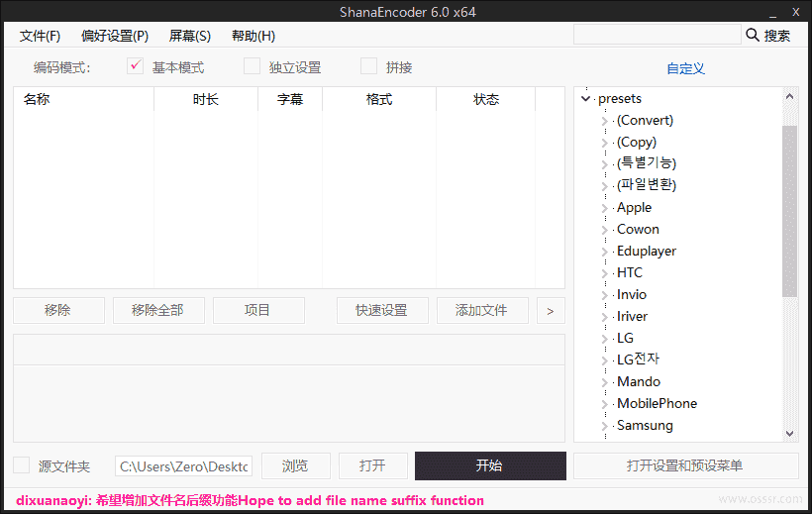The height and width of the screenshot is (514, 812).
Task: Toggle the 独立设置 checkbox
Action: pos(253,66)
